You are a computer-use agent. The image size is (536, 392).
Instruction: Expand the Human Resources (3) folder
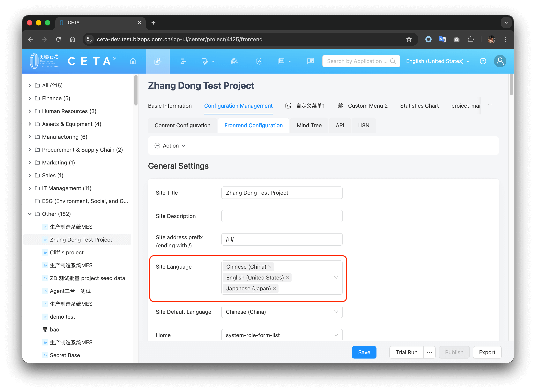(30, 111)
